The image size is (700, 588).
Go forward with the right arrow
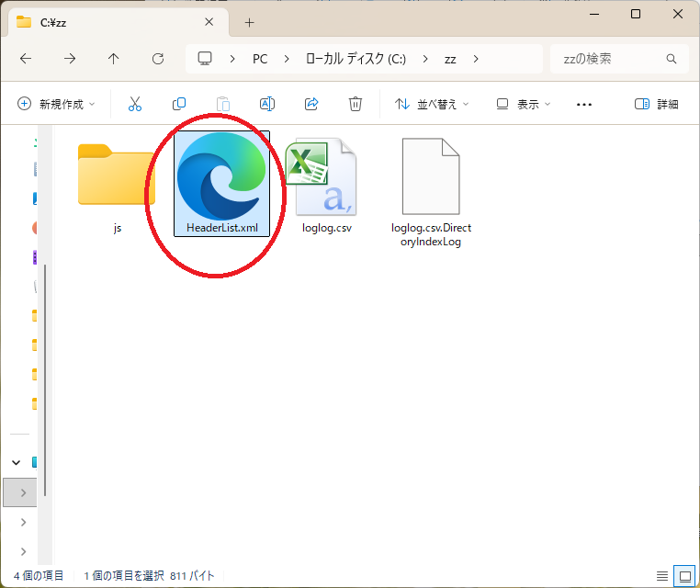pyautogui.click(x=70, y=59)
